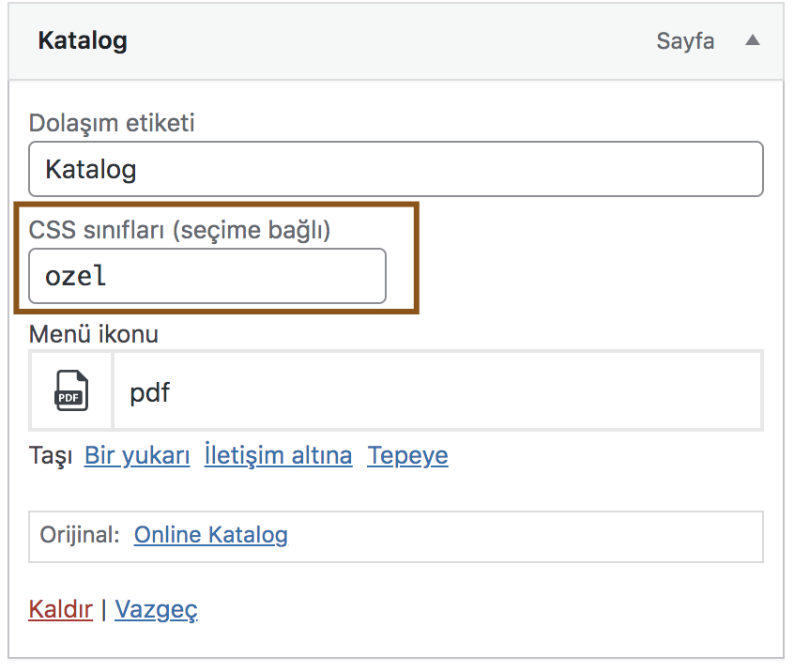Click the Dolaşım etiketi label
Image resolution: width=794 pixels, height=672 pixels.
pyautogui.click(x=112, y=124)
